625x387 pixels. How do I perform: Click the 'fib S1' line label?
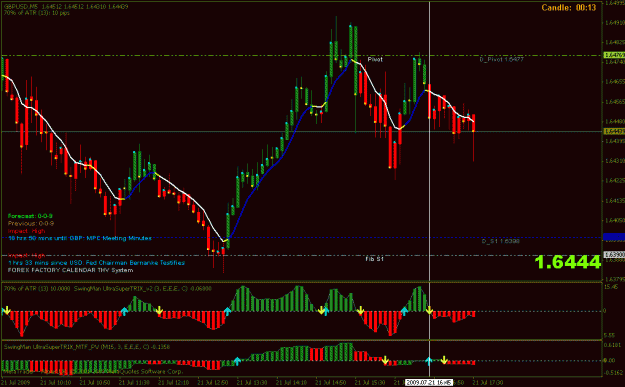(374, 259)
